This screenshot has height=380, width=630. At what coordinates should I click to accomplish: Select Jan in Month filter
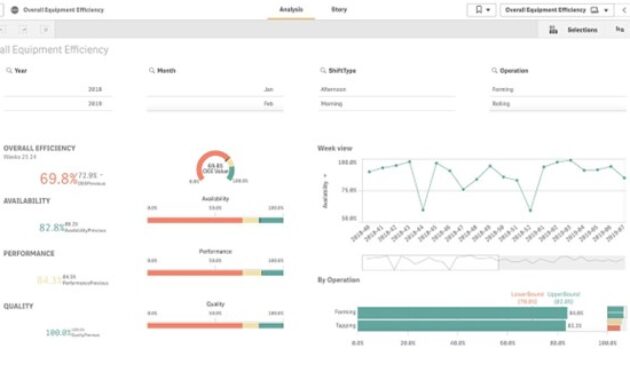215,89
